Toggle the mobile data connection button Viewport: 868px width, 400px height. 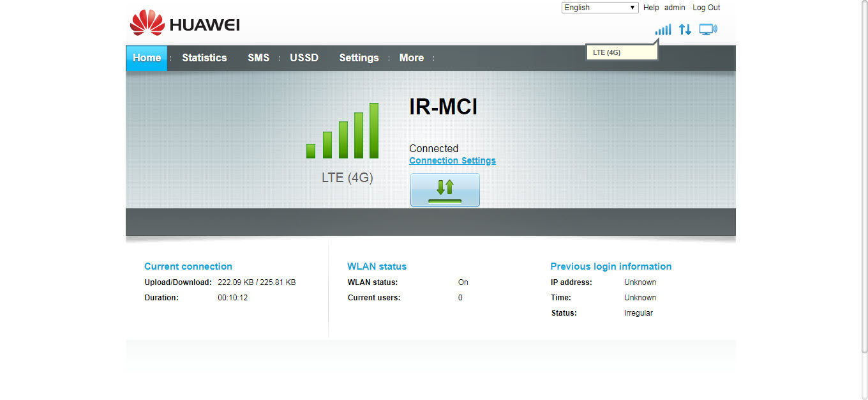[445, 190]
